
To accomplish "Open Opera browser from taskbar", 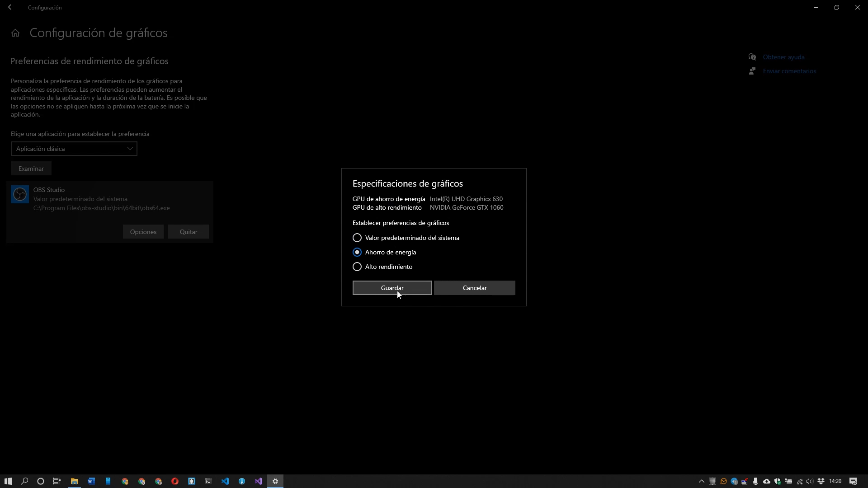I will [x=175, y=481].
